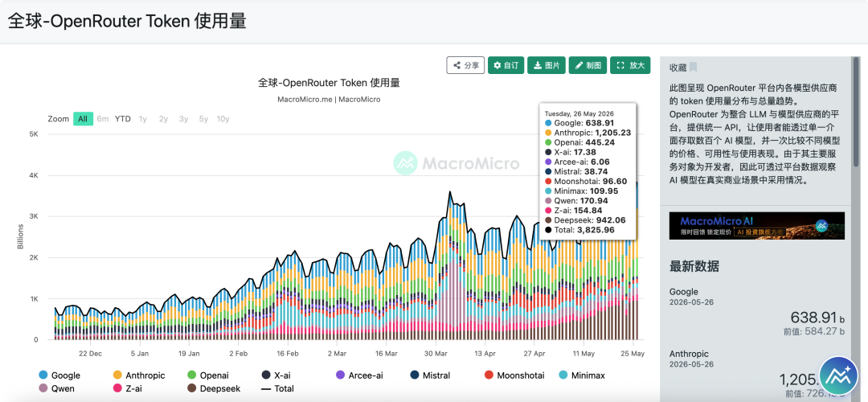Toggle Openai series in legend

[x=208, y=375]
